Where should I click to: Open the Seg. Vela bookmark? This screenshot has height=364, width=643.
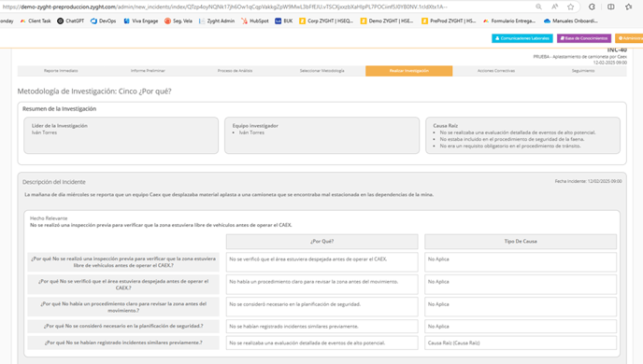tap(179, 21)
